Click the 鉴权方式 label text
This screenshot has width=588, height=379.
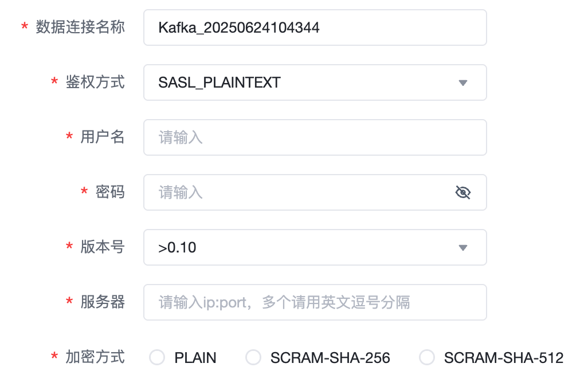(95, 82)
